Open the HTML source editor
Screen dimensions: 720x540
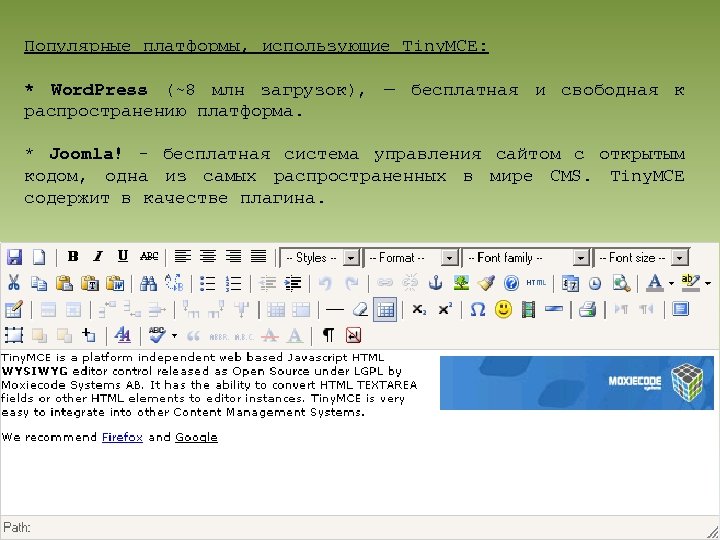pyautogui.click(x=536, y=283)
